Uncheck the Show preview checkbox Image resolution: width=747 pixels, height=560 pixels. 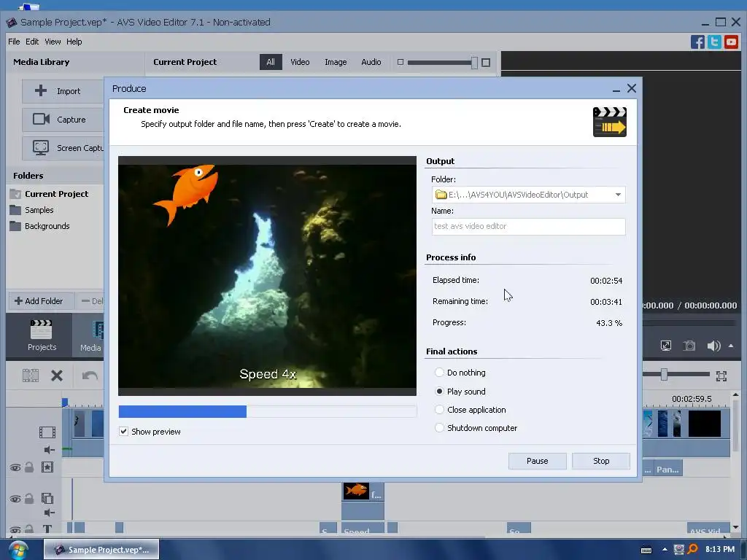coord(123,432)
